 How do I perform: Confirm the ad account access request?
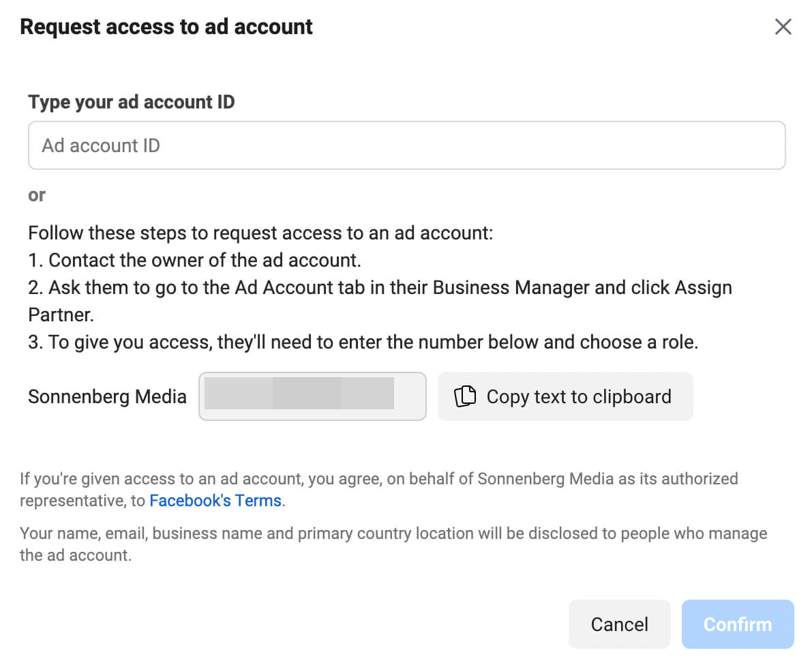tap(738, 624)
